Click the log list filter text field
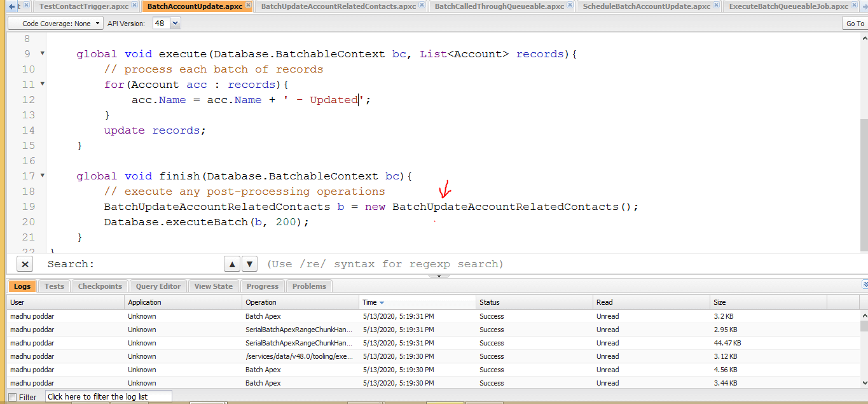This screenshot has height=404, width=868. pos(109,396)
